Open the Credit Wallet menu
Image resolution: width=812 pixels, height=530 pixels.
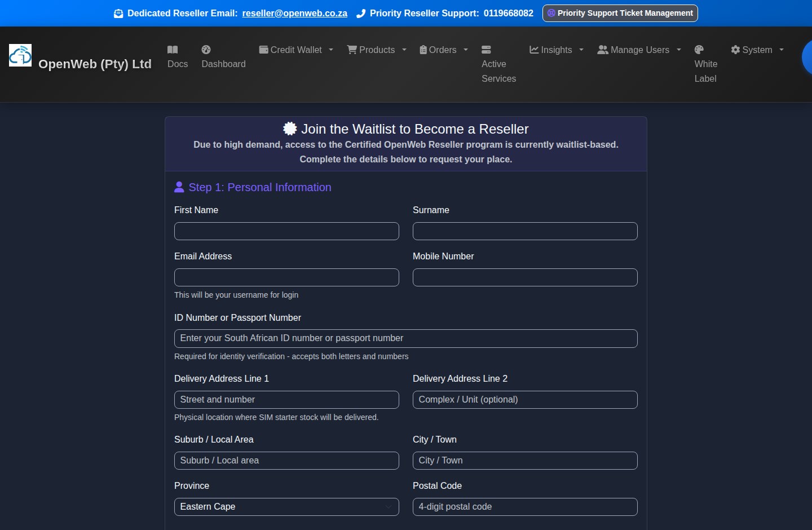point(296,50)
